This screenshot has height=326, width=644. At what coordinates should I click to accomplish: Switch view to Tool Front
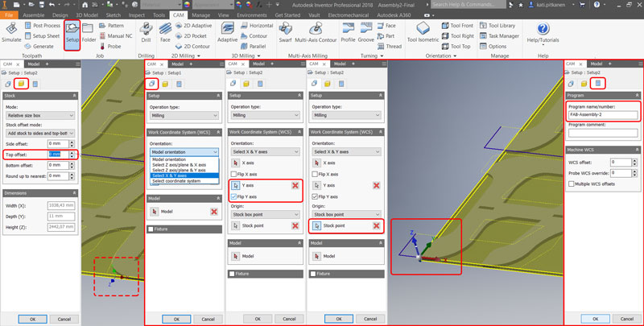[457, 26]
